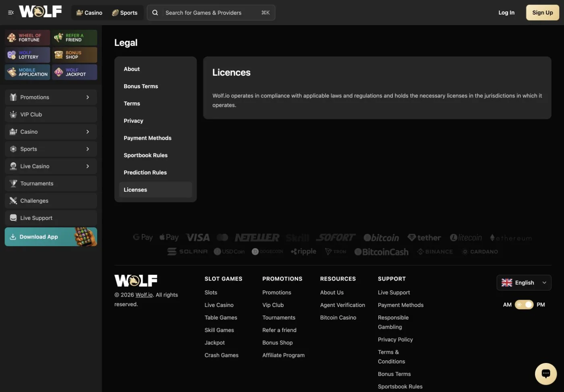Screen dimensions: 564x392
Task: Select Prediction Rules in the Legal menu
Action: pyautogui.click(x=156, y=172)
